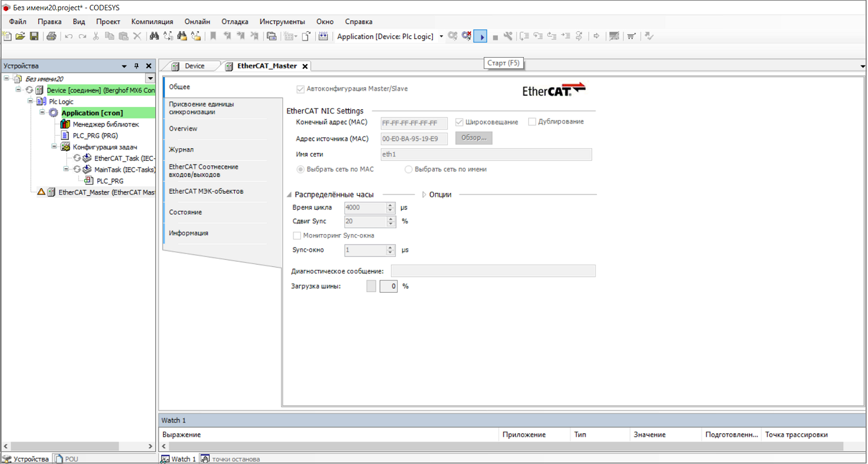868x464 pixels.
Task: Save the project with the diskette icon
Action: coord(34,36)
